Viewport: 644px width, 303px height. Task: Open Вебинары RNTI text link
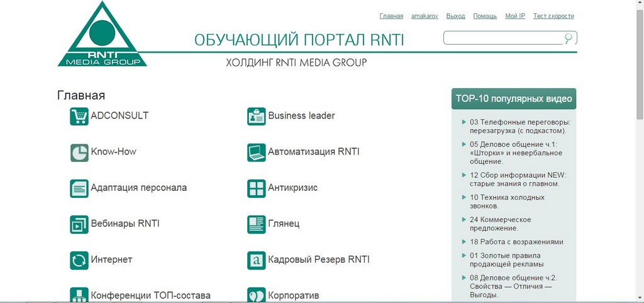pos(125,224)
